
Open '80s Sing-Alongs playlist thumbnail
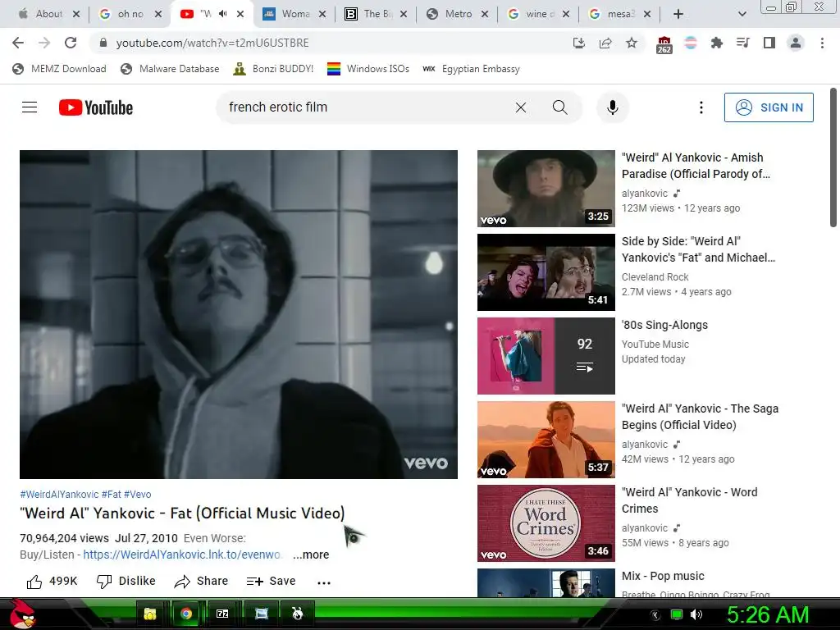click(546, 356)
